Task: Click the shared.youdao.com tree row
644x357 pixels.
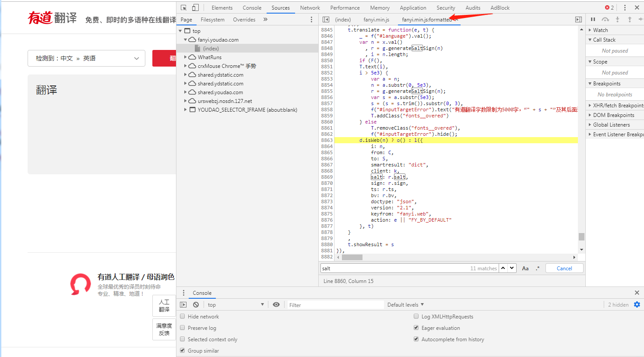Action: click(x=247, y=92)
